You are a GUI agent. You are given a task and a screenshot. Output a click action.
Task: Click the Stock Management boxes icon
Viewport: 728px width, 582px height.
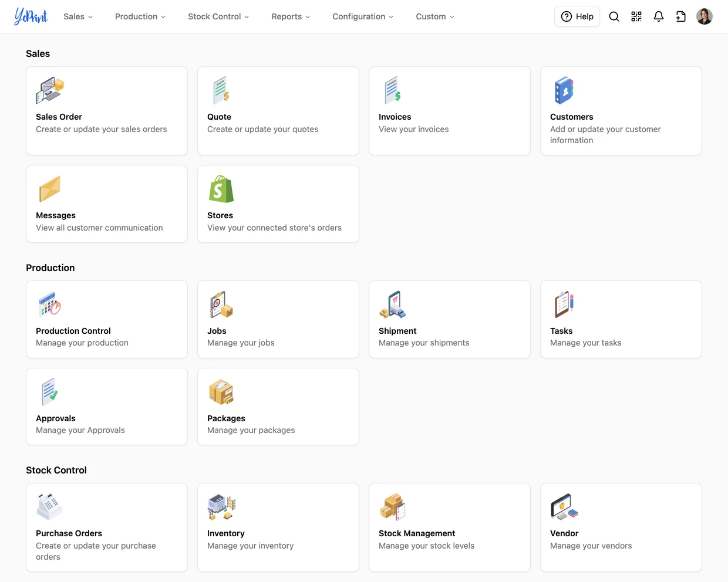click(x=393, y=507)
